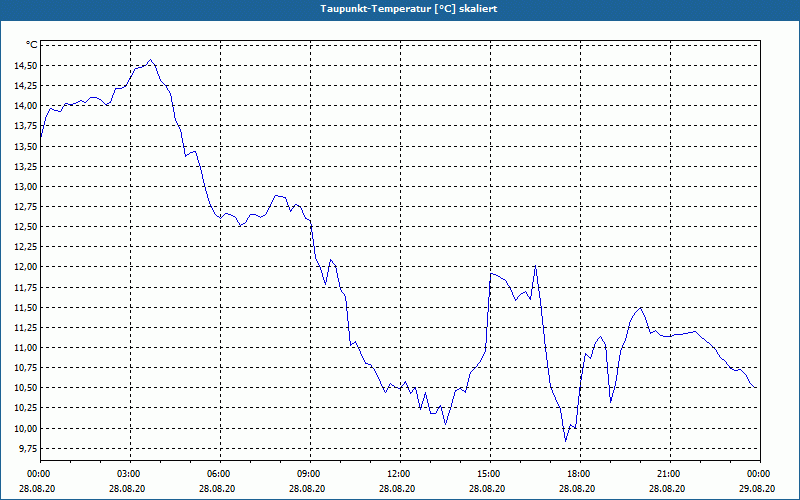The image size is (800, 500).
Task: Pick the 15:00 time label
Action: [488, 474]
